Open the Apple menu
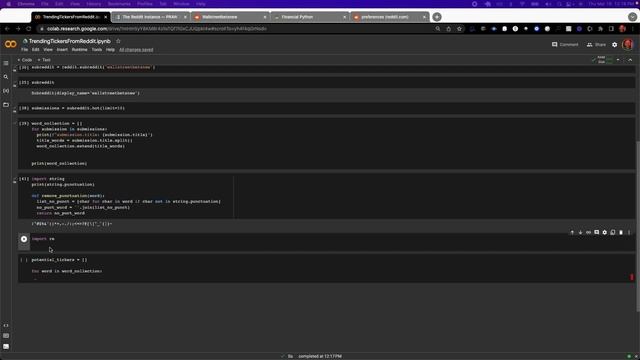Image resolution: width=640 pixels, height=360 pixels. 8,4
